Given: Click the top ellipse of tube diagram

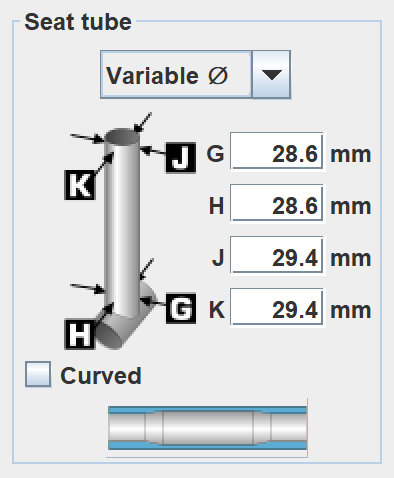Looking at the screenshot, I should pos(122,137).
